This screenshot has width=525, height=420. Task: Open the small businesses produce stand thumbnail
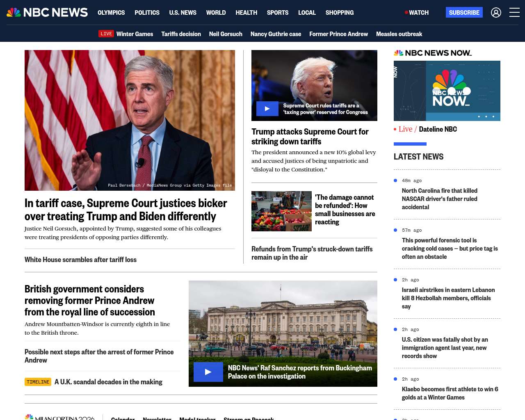(x=281, y=211)
